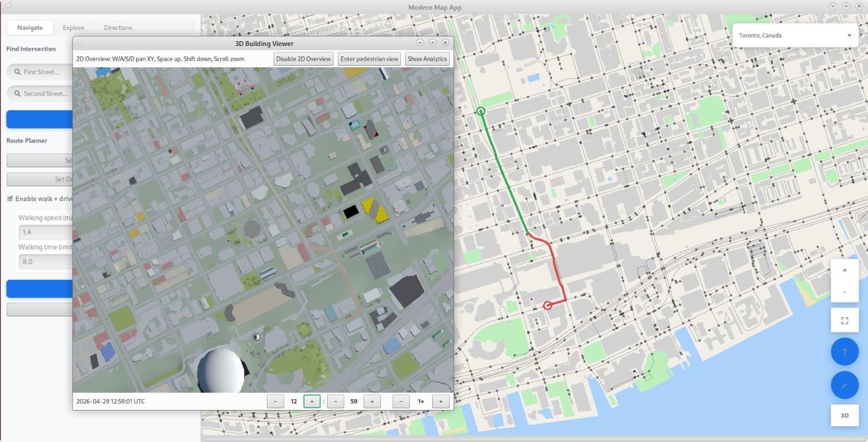Zoom in the map with plus button
The width and height of the screenshot is (868, 442).
coord(845,270)
